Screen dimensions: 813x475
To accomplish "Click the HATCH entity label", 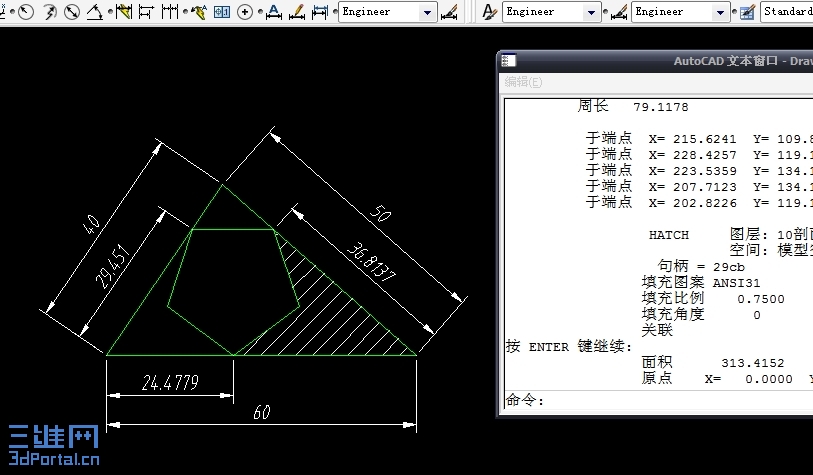I will tap(669, 235).
